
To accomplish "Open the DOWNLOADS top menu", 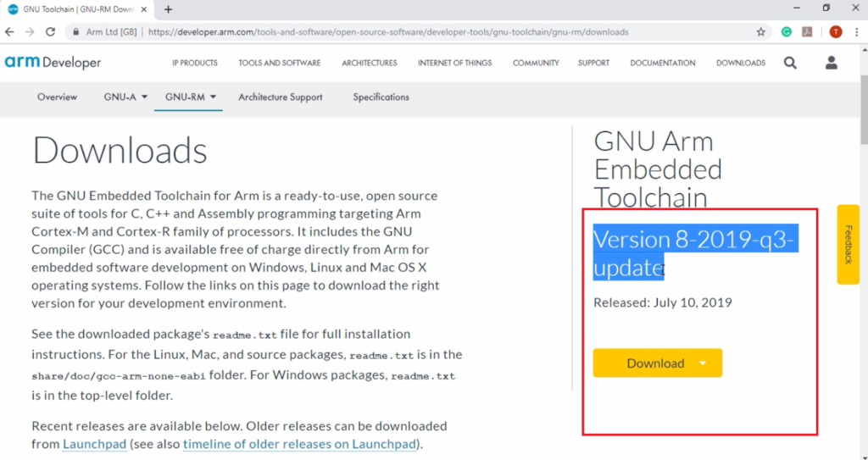I will [741, 63].
